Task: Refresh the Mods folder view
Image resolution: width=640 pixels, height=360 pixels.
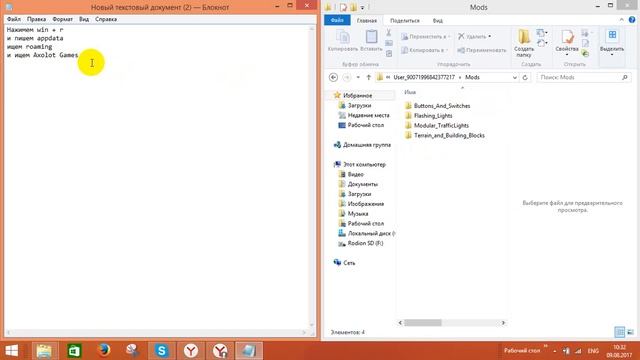Action: click(x=525, y=77)
